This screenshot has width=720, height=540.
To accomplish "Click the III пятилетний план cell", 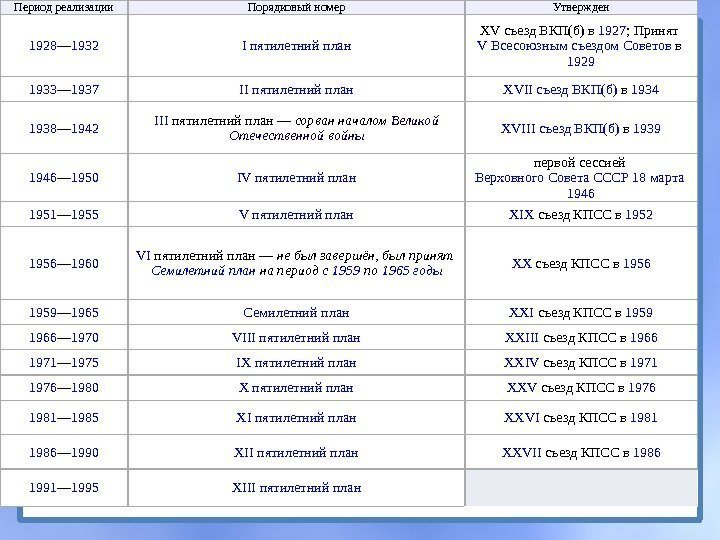I will (x=296, y=128).
